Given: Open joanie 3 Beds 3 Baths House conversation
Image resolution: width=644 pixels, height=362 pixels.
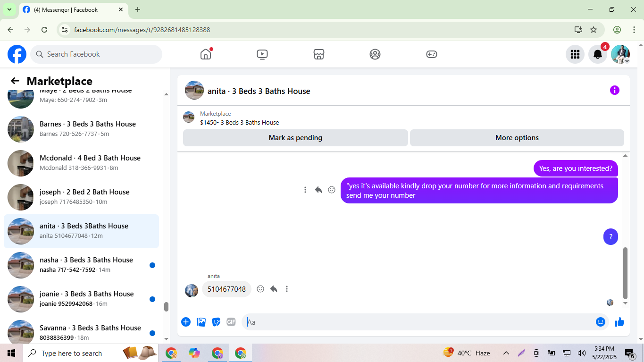Looking at the screenshot, I should coord(81,299).
